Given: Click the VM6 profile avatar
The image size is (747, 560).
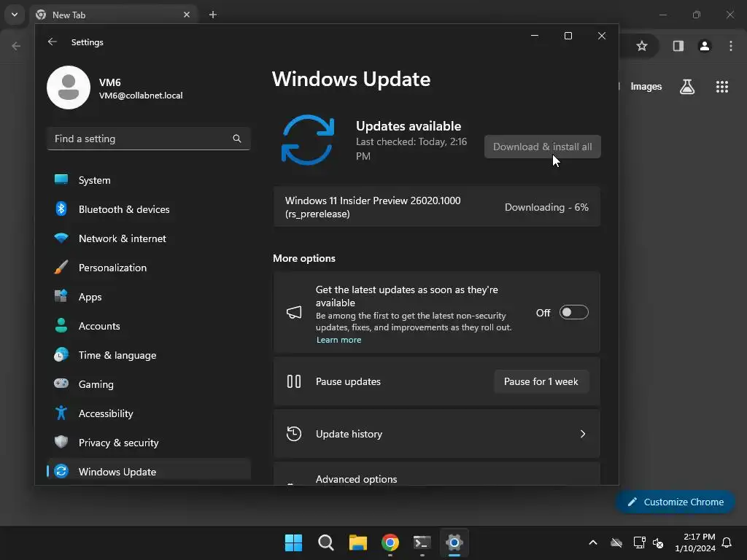Looking at the screenshot, I should click(x=69, y=87).
